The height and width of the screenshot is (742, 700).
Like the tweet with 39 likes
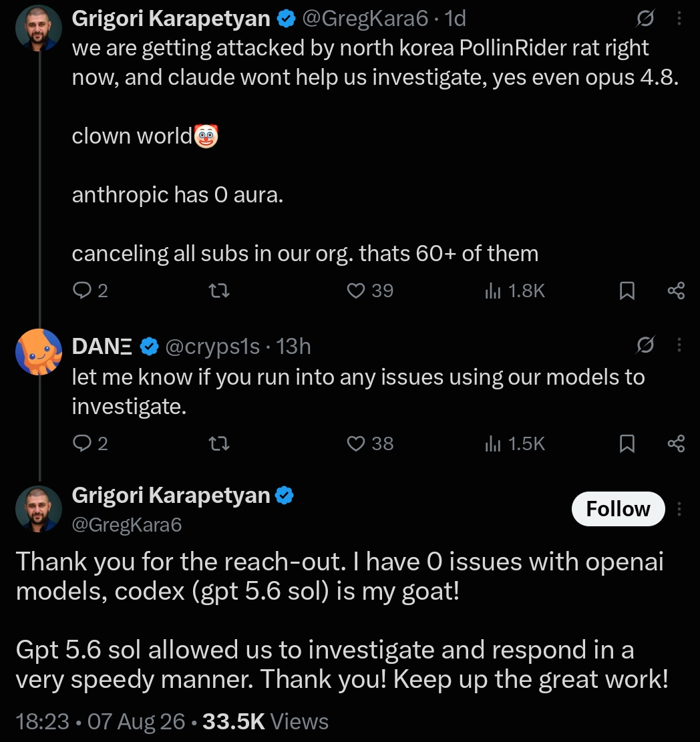[369, 290]
